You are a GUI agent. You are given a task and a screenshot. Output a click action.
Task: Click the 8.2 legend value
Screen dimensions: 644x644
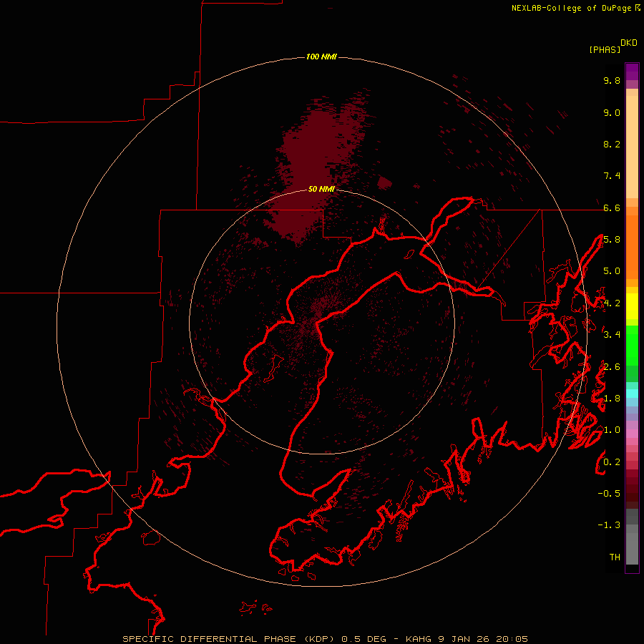coord(612,144)
